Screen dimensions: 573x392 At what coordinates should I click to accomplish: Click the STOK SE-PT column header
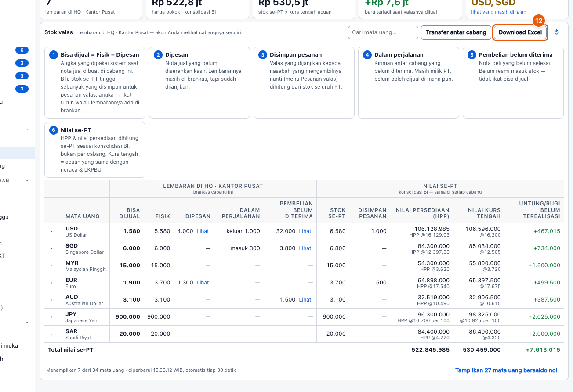click(337, 213)
